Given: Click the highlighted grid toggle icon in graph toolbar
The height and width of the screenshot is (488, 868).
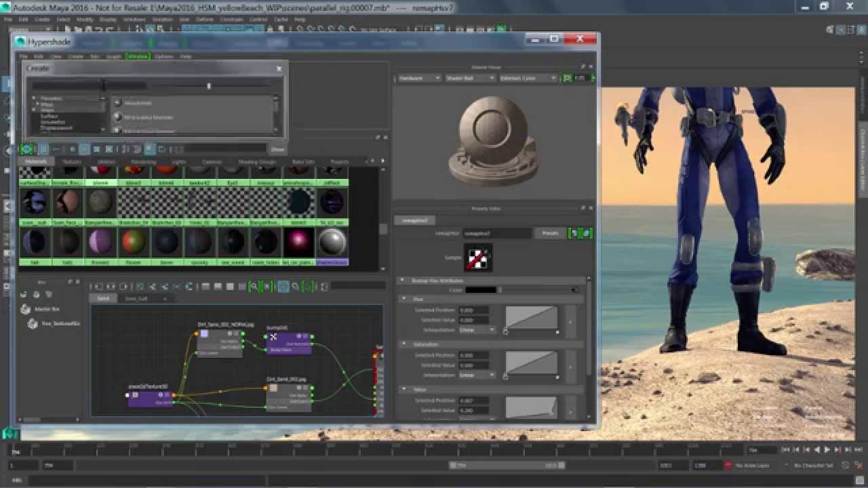Looking at the screenshot, I should click(283, 286).
